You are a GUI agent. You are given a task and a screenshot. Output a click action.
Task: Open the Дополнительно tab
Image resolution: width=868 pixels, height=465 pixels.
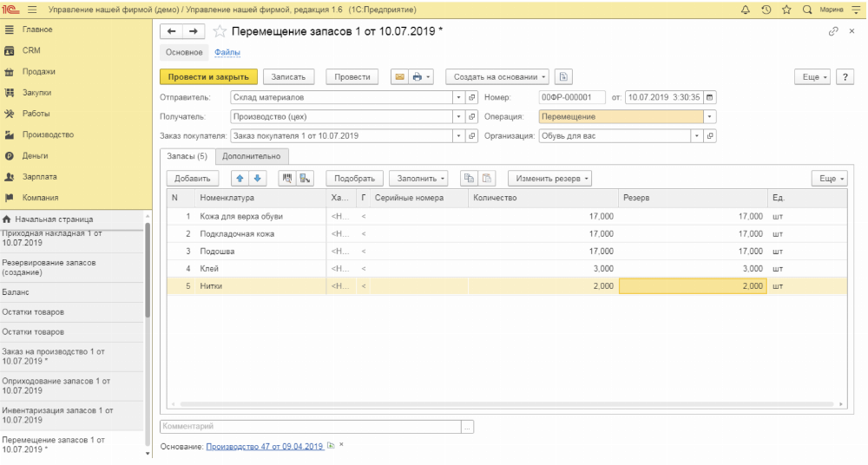(x=252, y=156)
